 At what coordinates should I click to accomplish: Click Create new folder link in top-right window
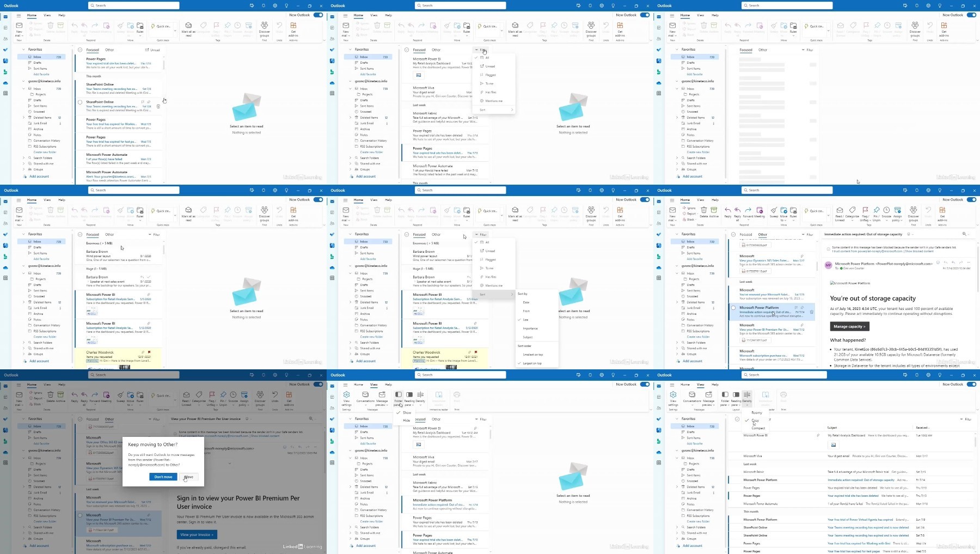tap(698, 152)
